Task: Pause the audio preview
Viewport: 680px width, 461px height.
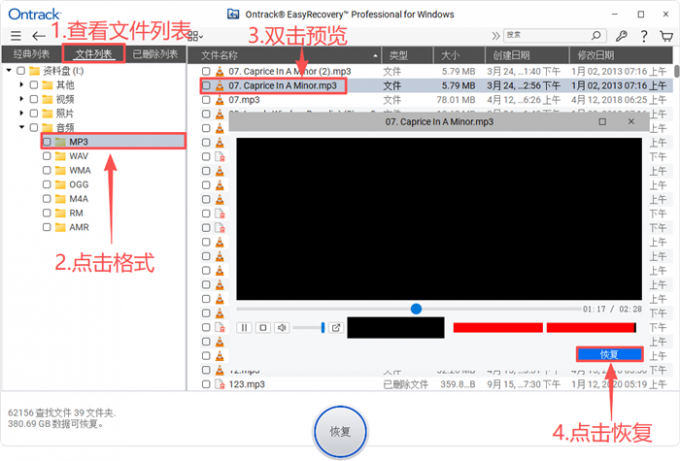Action: (244, 327)
